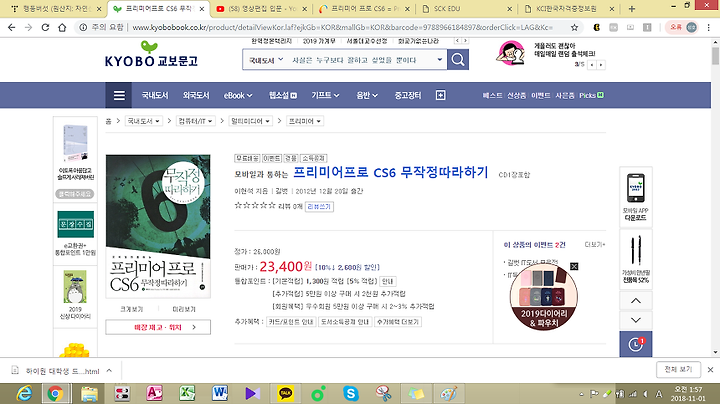Click the 미리보기 link under cover
Viewport: 720px width, 404px height.
coord(184,309)
